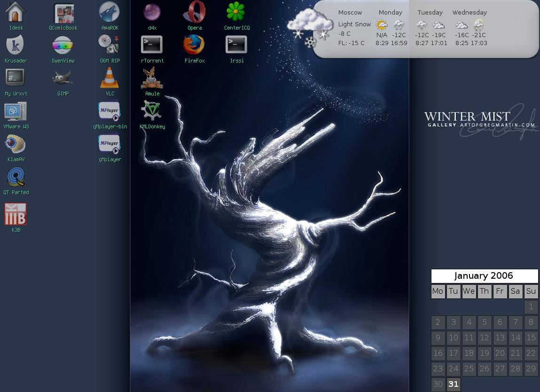
Task: Open the gMplayer icon
Action: [x=109, y=144]
